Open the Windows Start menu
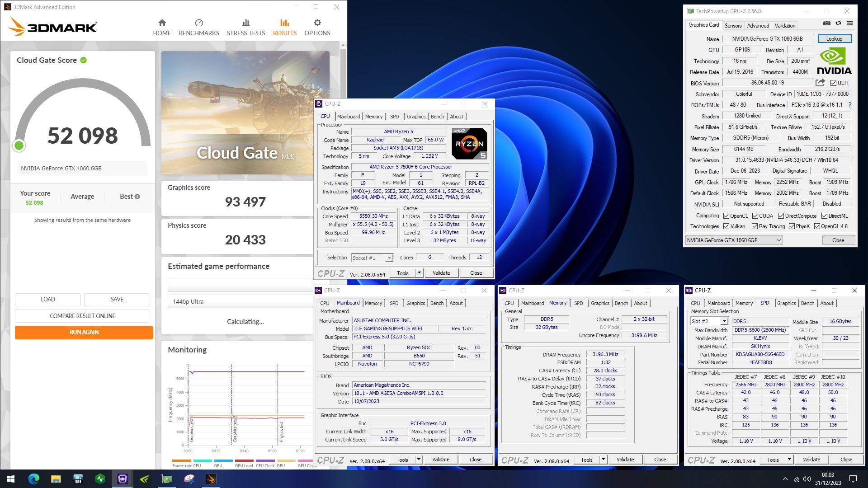Viewport: 868px width, 488px height. [11, 479]
